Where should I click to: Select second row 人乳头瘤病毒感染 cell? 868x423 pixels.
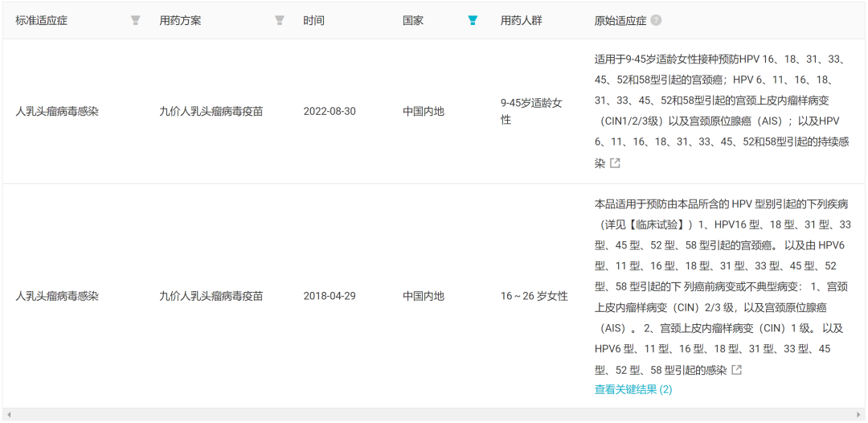click(57, 296)
